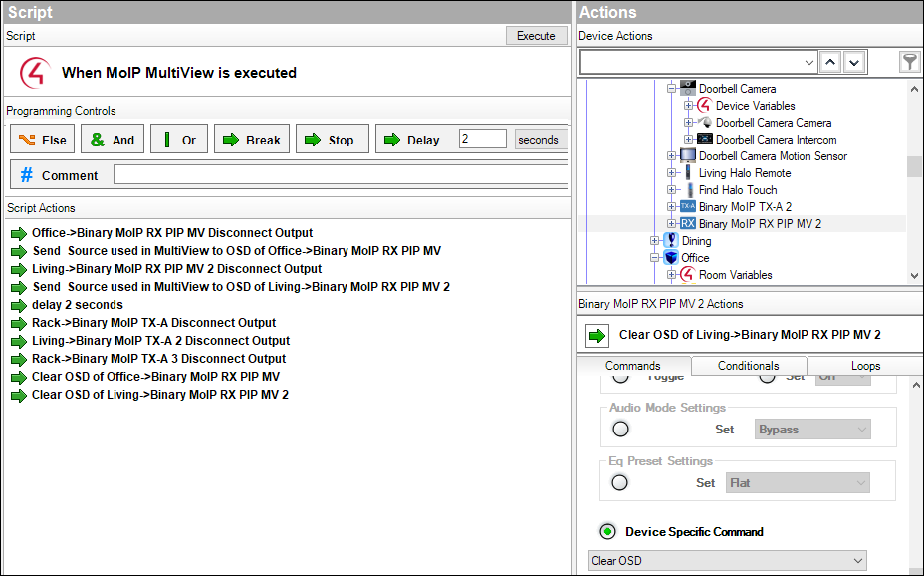Switch to the Loops tab
This screenshot has height=576, width=924.
point(864,366)
